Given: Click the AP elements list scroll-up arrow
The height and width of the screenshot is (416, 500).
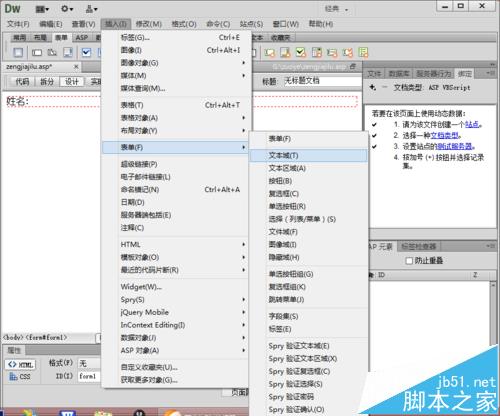Looking at the screenshot, I should pos(493,285).
